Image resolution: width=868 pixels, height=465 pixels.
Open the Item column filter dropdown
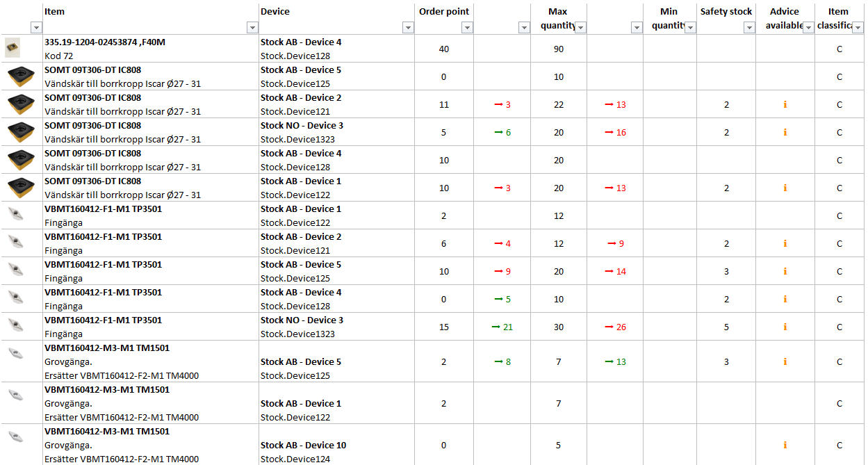(252, 28)
